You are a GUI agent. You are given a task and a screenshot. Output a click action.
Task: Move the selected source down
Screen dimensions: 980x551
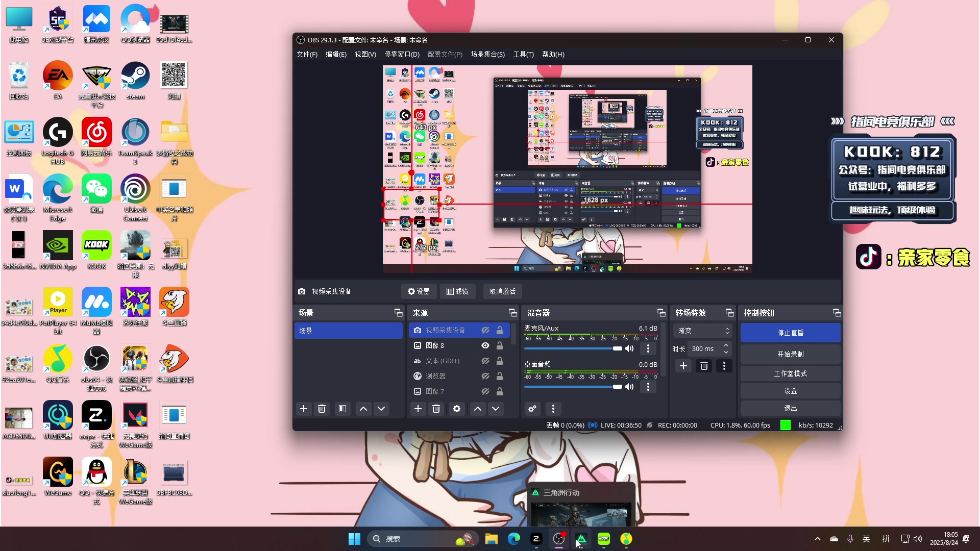click(x=496, y=409)
